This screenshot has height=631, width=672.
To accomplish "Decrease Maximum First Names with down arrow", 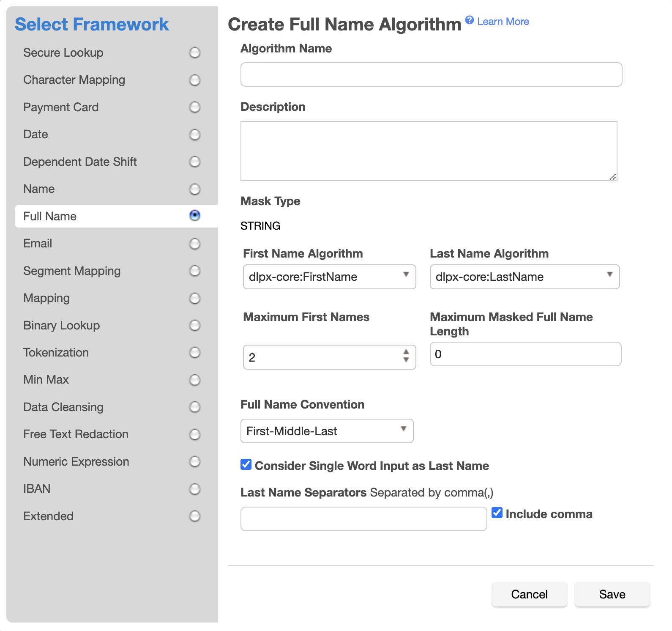I will (x=406, y=360).
